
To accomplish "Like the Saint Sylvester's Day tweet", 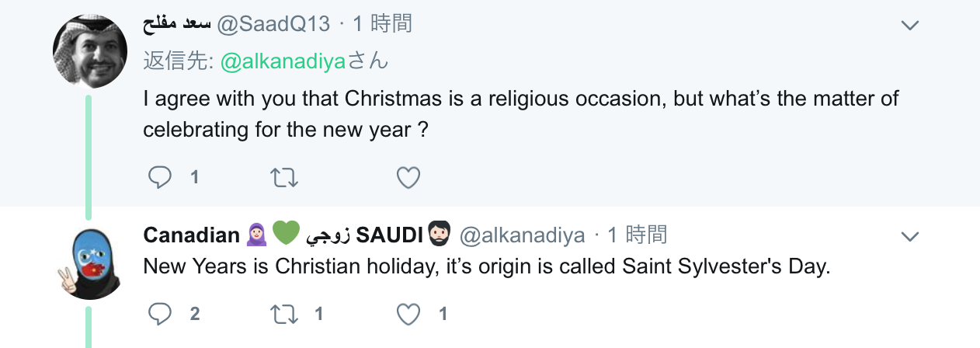I will [x=408, y=314].
